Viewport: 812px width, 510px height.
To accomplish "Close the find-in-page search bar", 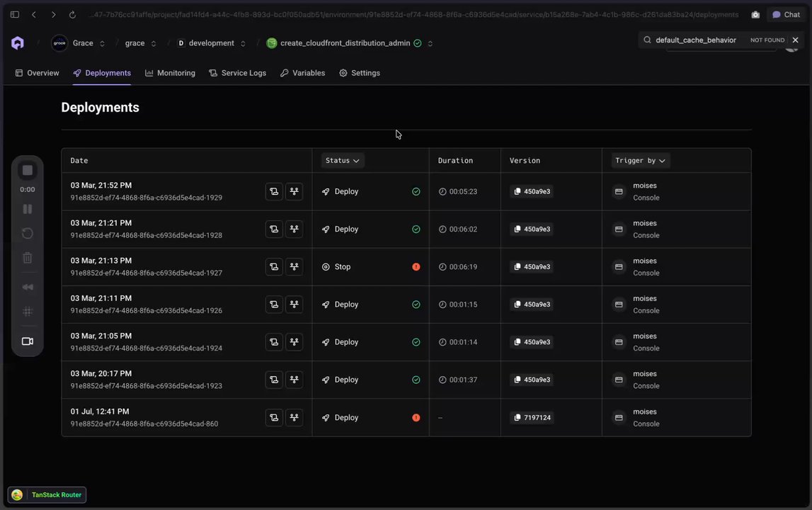I will click(x=795, y=40).
